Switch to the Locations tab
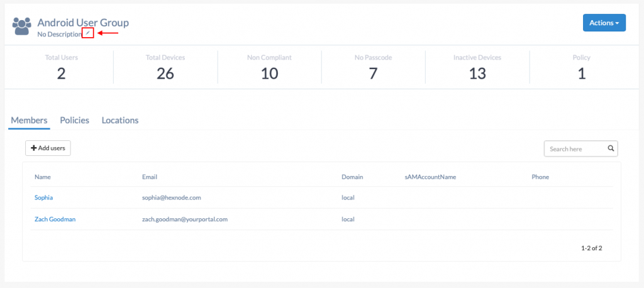644x288 pixels. [120, 120]
